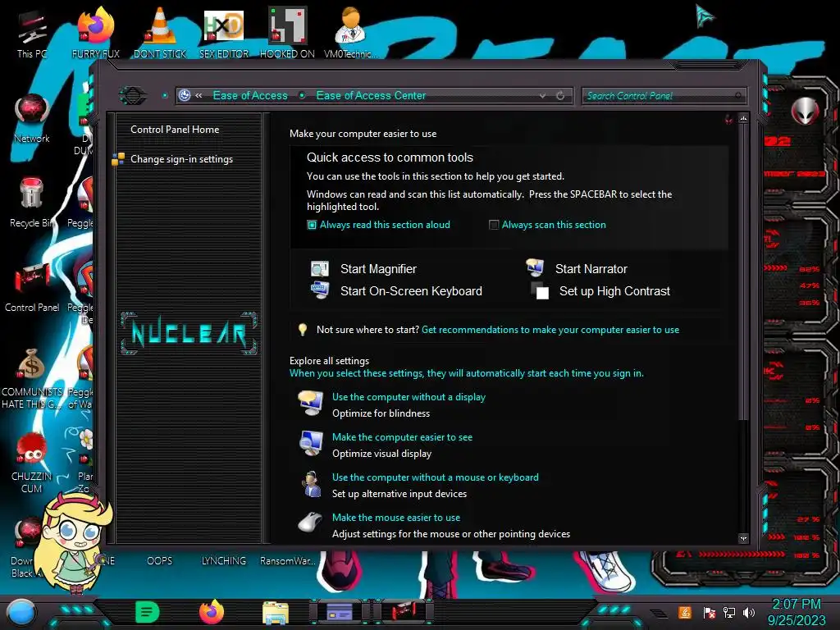Select the red fuzzy Chuzzle desktop shortcut

[31, 463]
